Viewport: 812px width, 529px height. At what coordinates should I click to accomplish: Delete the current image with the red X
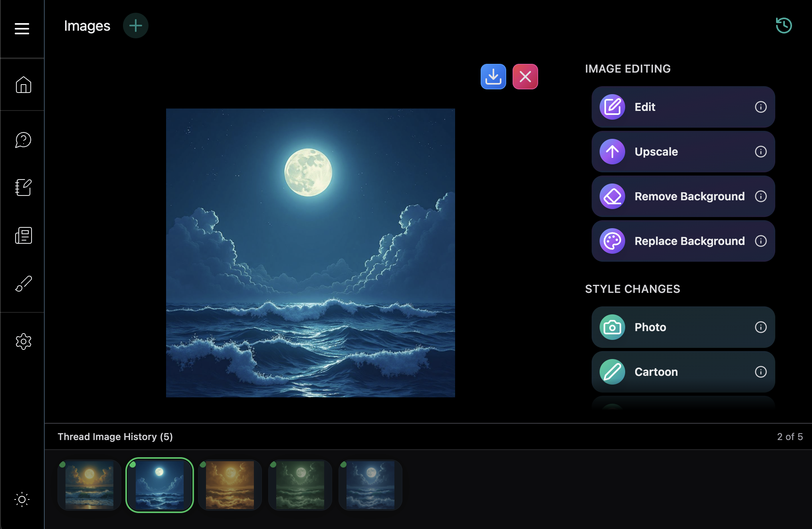click(525, 76)
